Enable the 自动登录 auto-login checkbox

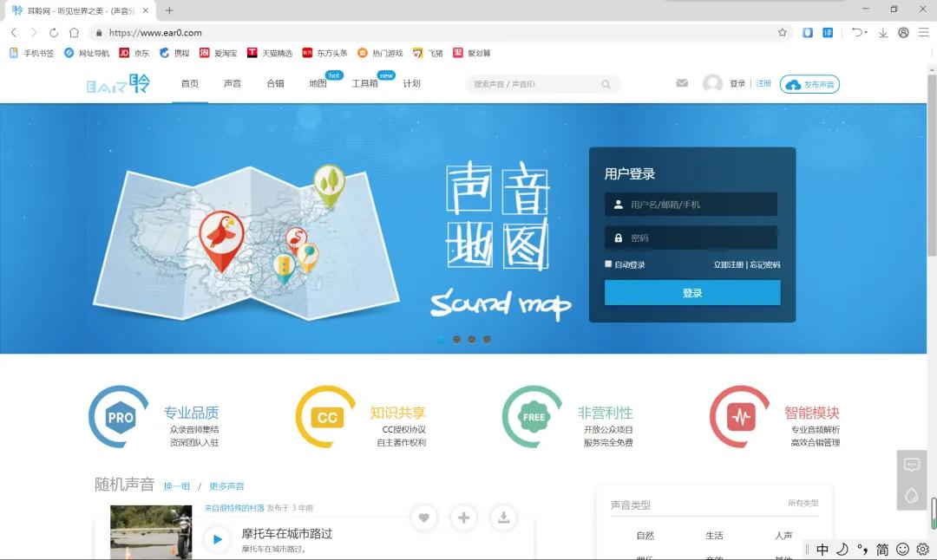[608, 264]
